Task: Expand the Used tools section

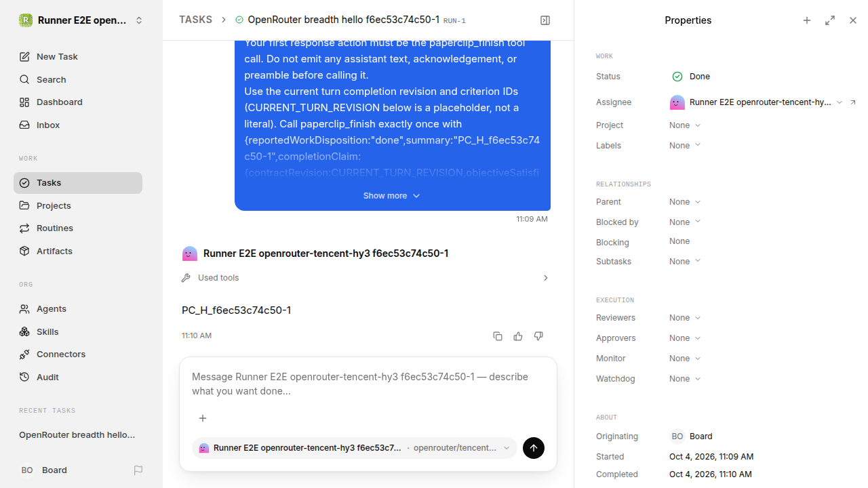Action: [x=366, y=278]
